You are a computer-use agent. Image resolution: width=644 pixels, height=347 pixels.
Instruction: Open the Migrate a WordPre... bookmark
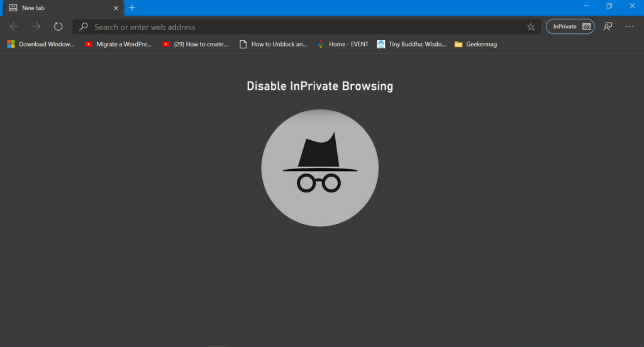click(118, 45)
